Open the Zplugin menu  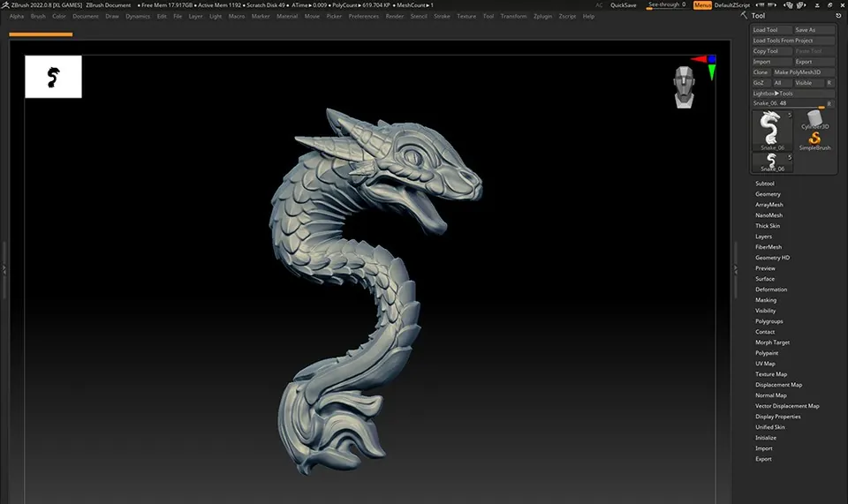pyautogui.click(x=542, y=16)
